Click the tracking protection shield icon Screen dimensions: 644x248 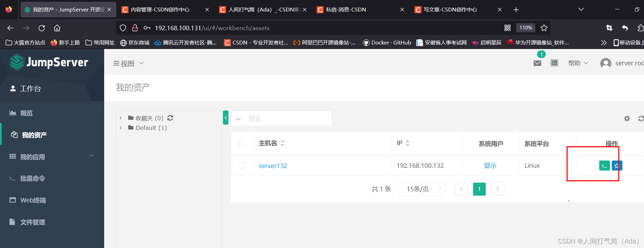(123, 28)
